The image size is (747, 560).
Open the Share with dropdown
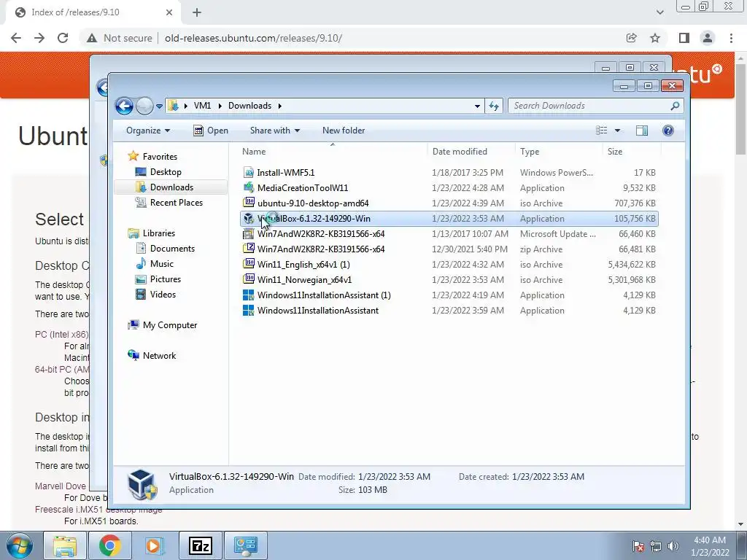coord(275,131)
